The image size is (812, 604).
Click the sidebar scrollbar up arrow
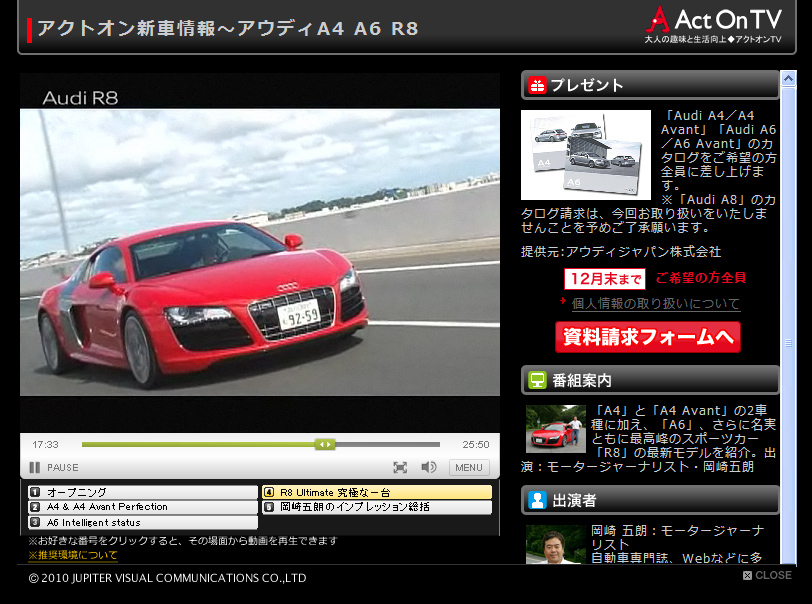[x=788, y=79]
